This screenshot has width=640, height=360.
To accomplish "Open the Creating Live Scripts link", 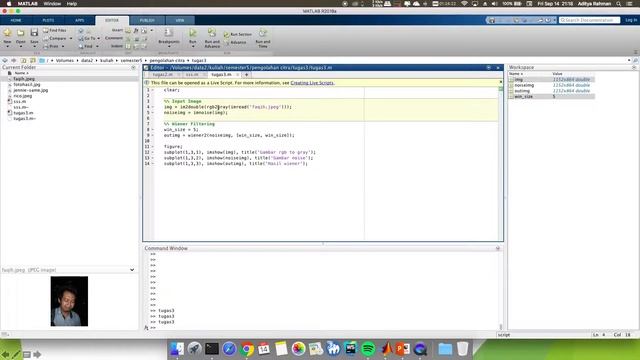I will (x=312, y=83).
